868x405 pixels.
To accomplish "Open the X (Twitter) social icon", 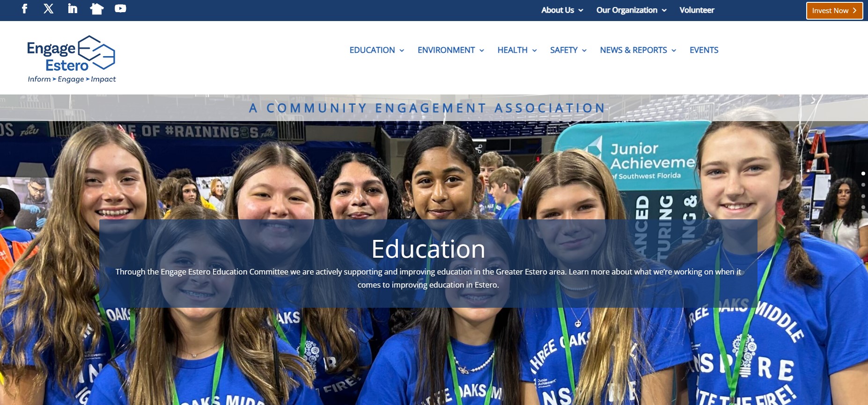I will click(49, 8).
